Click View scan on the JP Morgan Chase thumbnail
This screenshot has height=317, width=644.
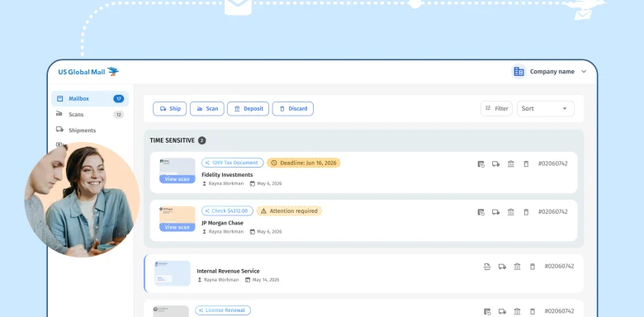[177, 227]
